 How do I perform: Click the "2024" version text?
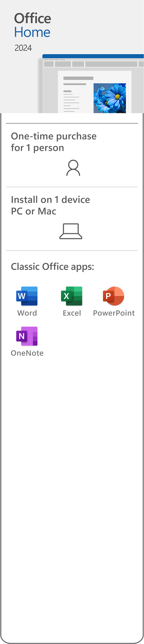tap(23, 48)
